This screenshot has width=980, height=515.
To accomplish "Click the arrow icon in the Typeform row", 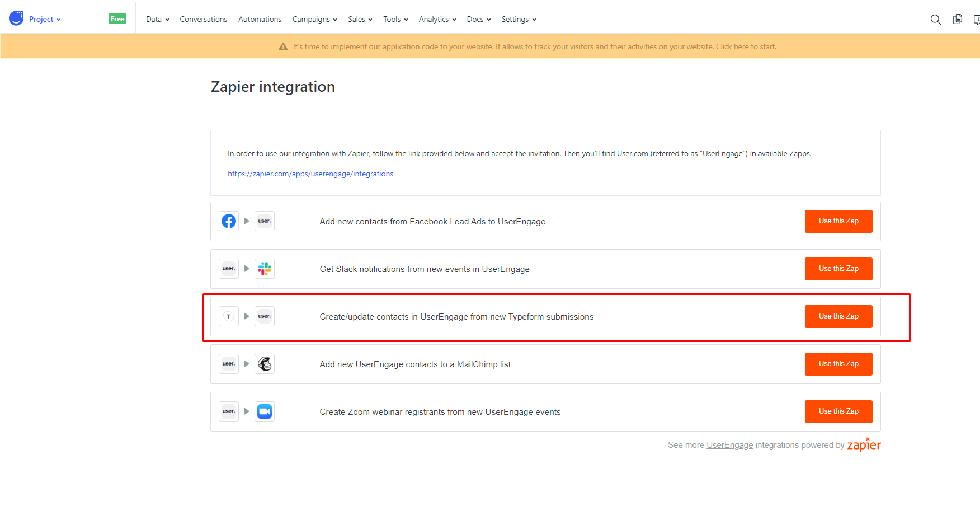I will coord(247,316).
